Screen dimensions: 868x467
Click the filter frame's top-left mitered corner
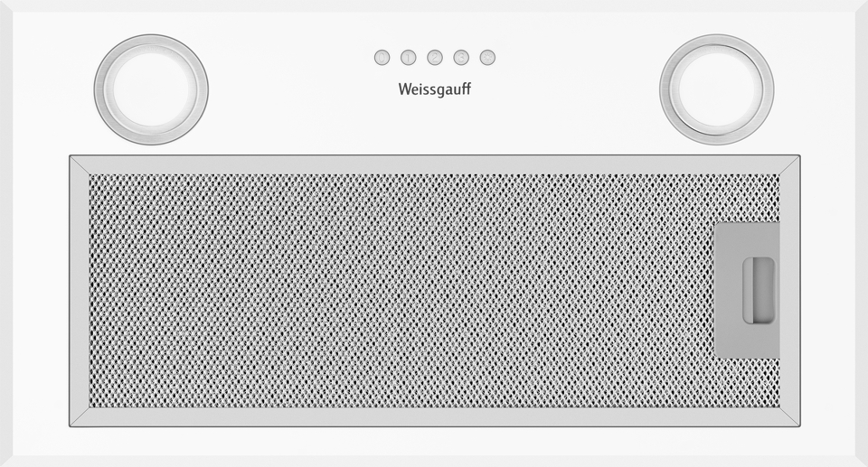(80, 165)
